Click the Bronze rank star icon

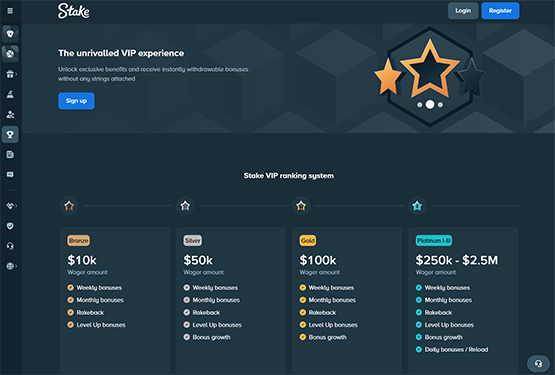(x=69, y=206)
